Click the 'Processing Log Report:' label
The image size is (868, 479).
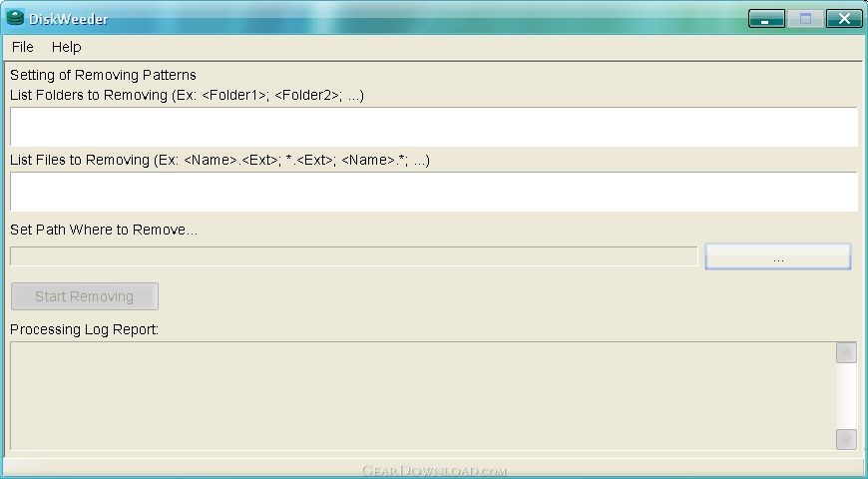(84, 329)
